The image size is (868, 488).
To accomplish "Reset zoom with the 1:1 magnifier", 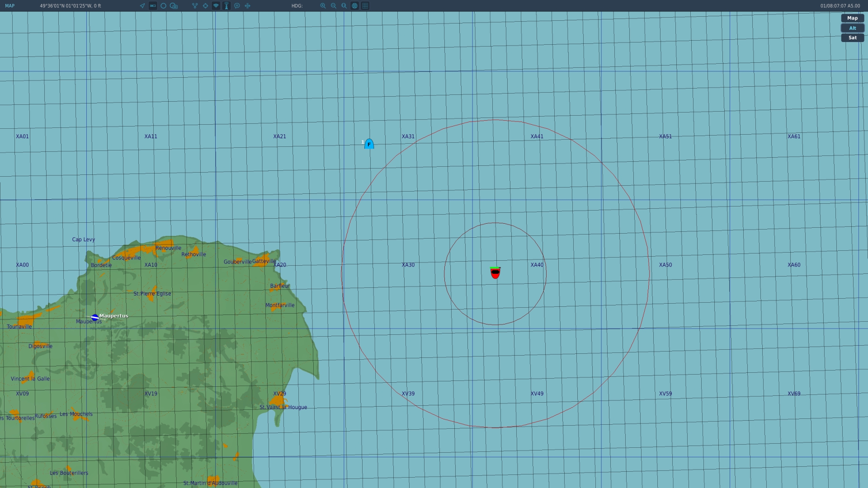I will (x=344, y=6).
